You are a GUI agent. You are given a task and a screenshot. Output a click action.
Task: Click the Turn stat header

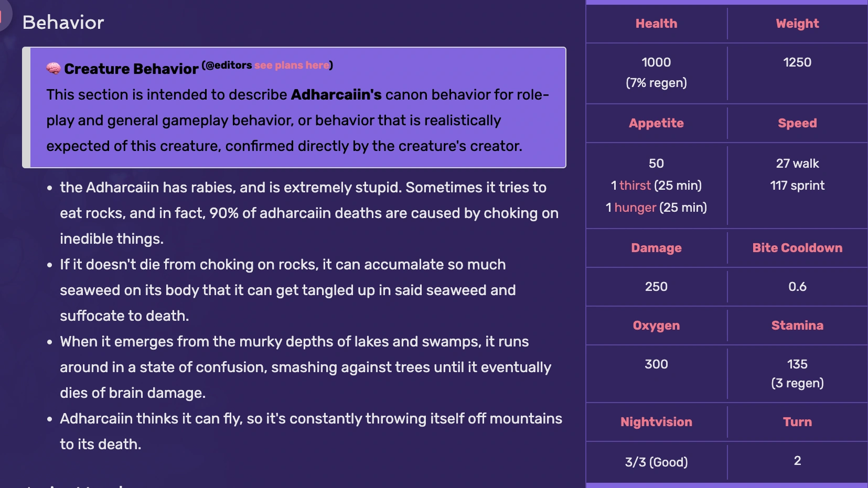797,422
